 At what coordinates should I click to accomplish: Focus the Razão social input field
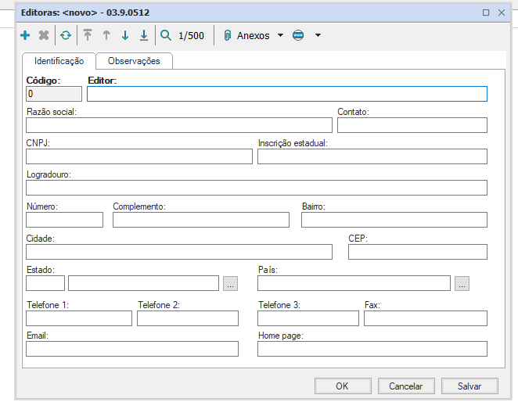click(x=179, y=125)
